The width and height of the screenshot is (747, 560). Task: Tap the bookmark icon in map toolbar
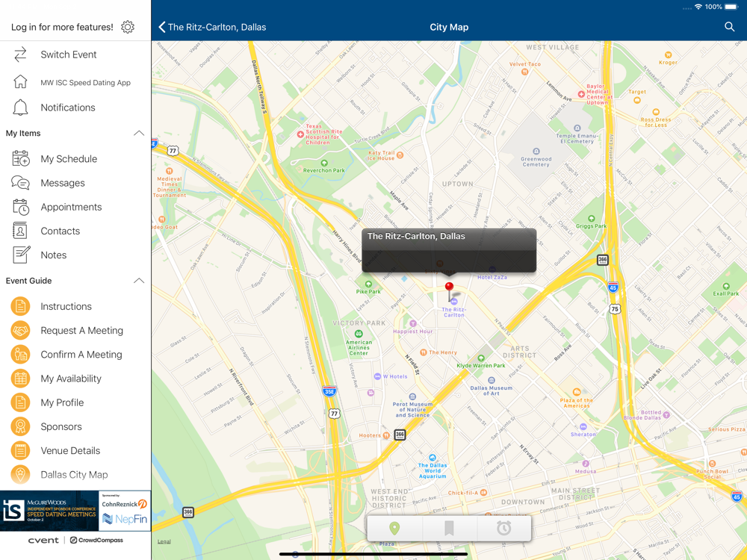[449, 529]
